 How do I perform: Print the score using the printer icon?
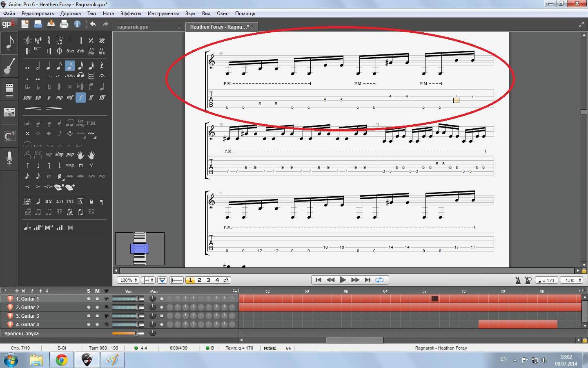[64, 24]
